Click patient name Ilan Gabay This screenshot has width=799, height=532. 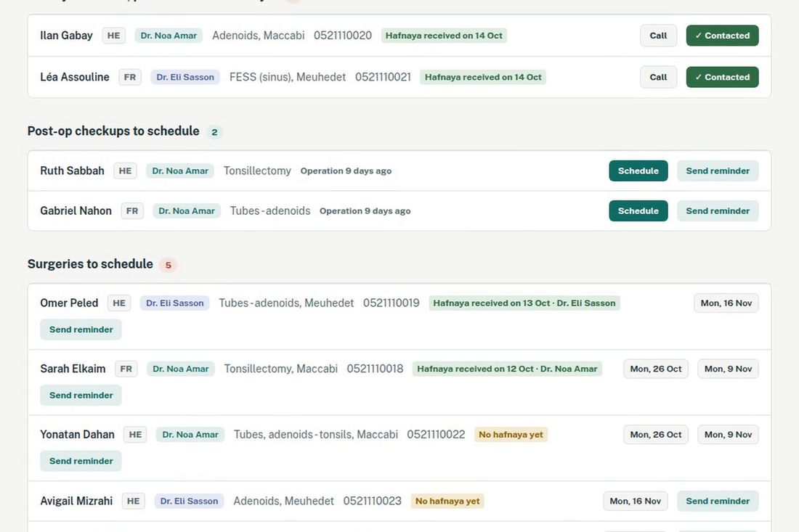pos(66,36)
